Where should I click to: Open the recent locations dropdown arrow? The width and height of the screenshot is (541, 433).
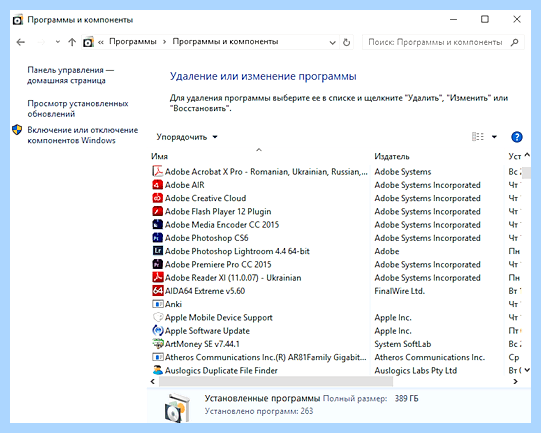(58, 42)
